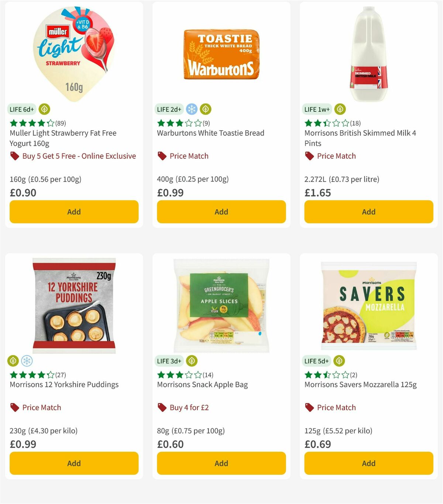The width and height of the screenshot is (443, 504).
Task: Click the red Price Match tag icon on milk
Action: (309, 156)
